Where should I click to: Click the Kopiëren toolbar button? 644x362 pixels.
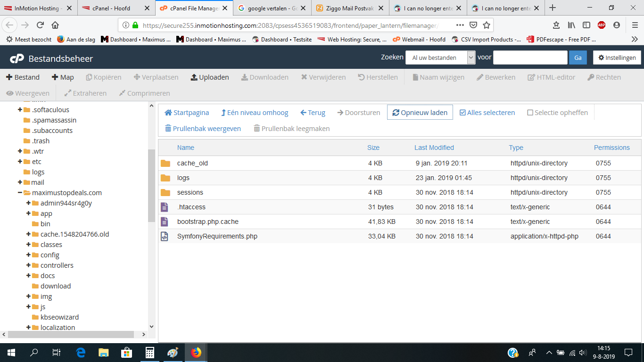click(104, 77)
